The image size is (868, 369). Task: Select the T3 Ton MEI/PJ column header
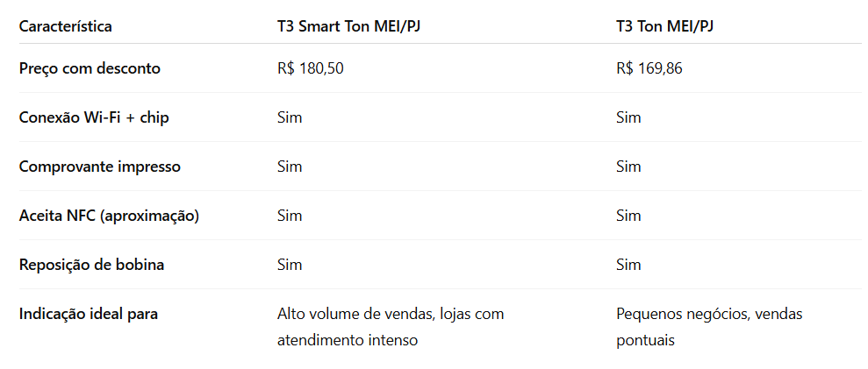(x=664, y=26)
